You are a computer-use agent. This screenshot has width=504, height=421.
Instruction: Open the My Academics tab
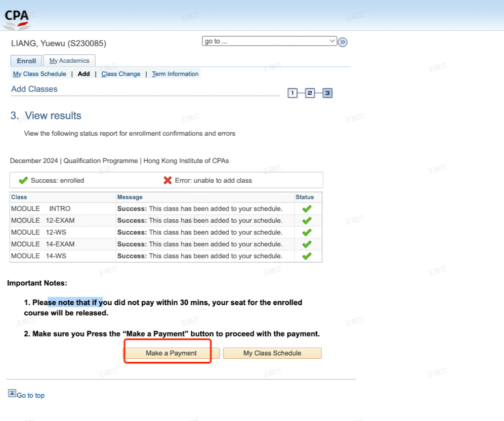69,61
